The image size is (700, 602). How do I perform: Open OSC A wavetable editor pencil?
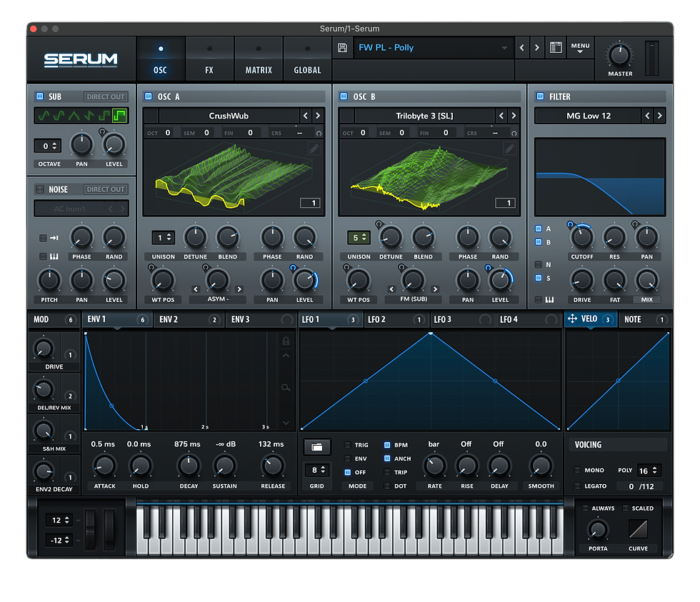pyautogui.click(x=314, y=149)
